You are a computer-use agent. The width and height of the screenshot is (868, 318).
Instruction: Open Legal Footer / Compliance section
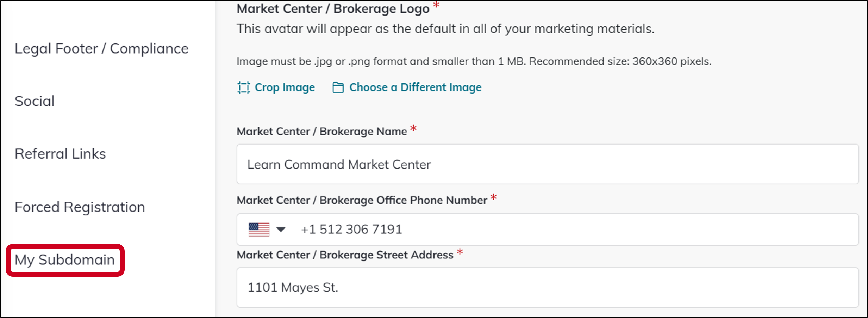click(101, 49)
